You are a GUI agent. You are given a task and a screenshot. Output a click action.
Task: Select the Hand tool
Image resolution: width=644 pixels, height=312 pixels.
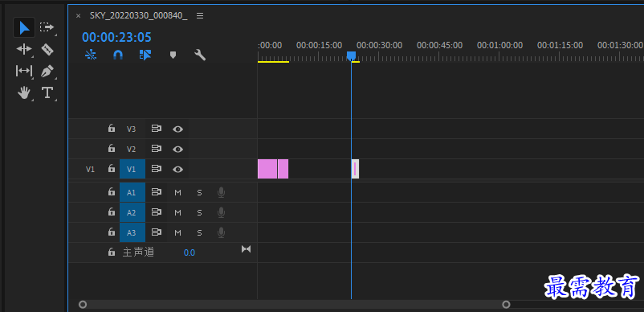click(x=24, y=92)
